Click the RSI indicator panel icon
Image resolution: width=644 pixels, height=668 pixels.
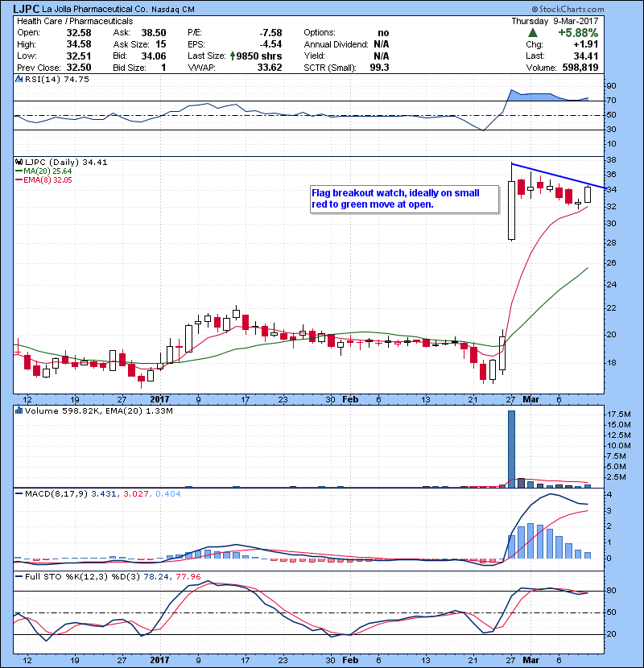[x=19, y=79]
